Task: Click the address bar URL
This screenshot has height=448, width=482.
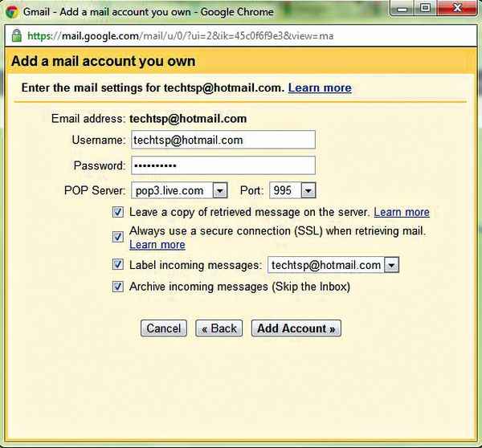Action: click(181, 36)
